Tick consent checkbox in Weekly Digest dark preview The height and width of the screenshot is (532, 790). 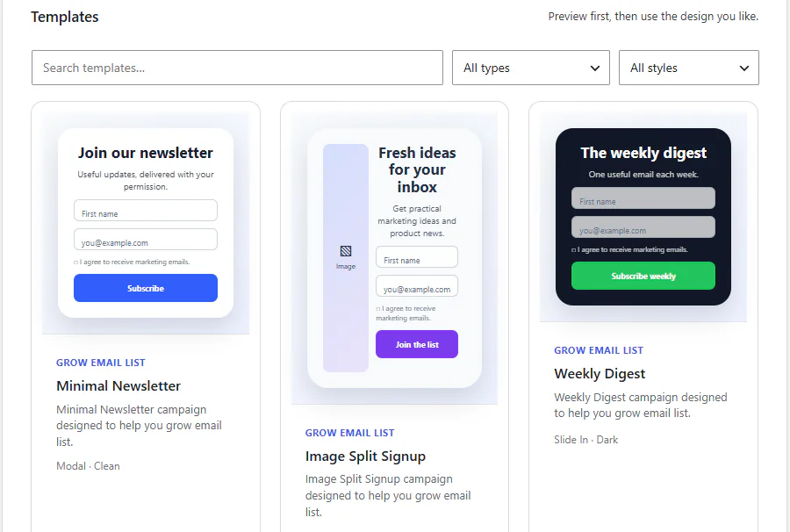(x=573, y=250)
